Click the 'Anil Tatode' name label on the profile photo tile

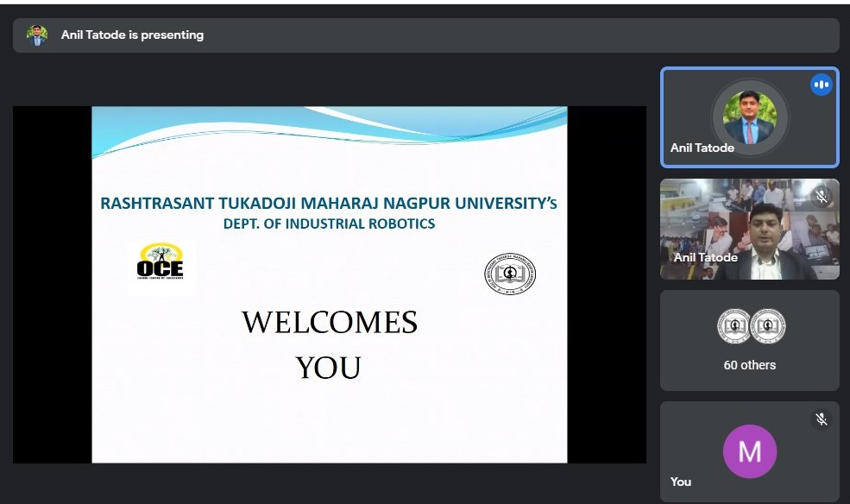[x=702, y=148]
